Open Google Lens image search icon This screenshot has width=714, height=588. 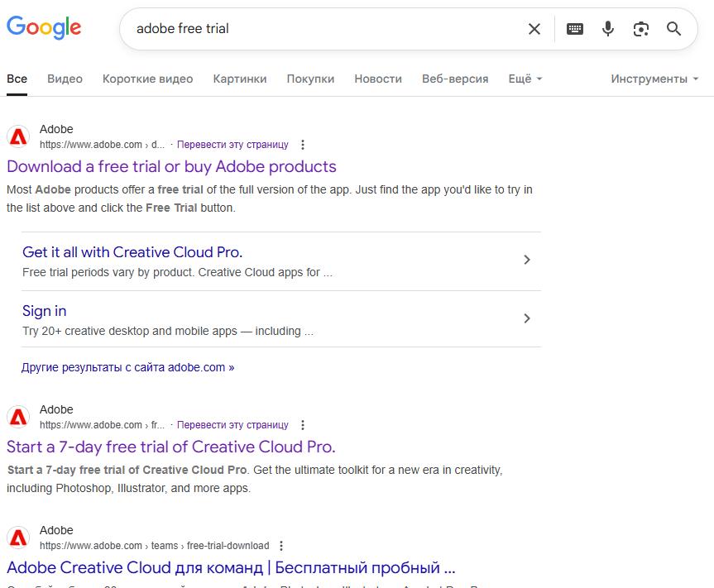coord(641,29)
